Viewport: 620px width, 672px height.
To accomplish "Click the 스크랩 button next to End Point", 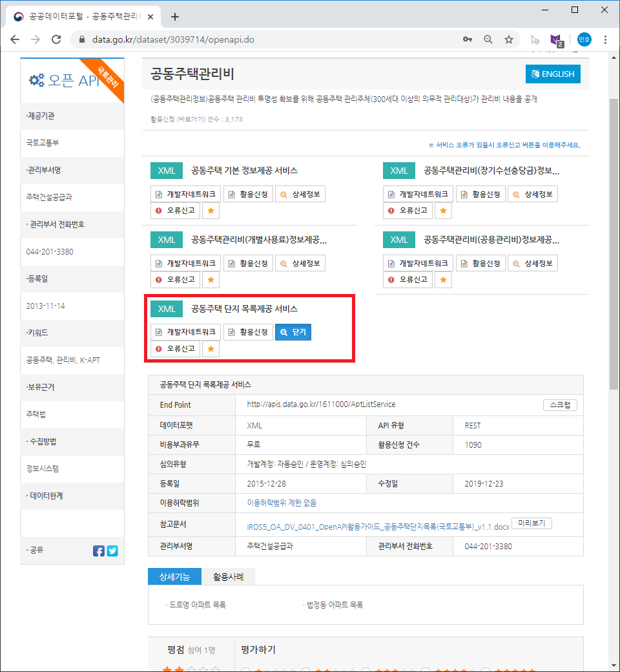I will tap(560, 404).
